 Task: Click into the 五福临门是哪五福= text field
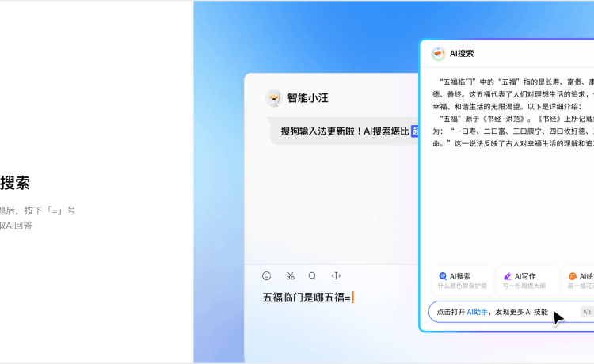coord(332,298)
